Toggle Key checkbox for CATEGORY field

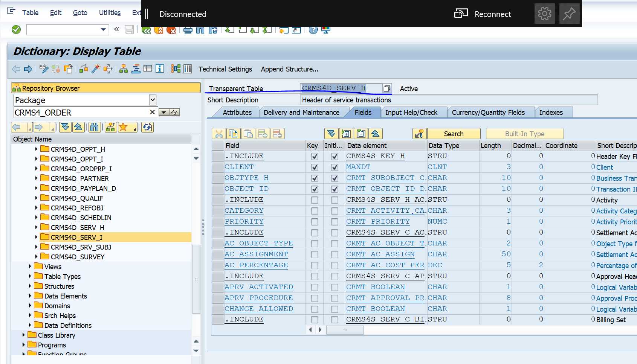click(315, 211)
